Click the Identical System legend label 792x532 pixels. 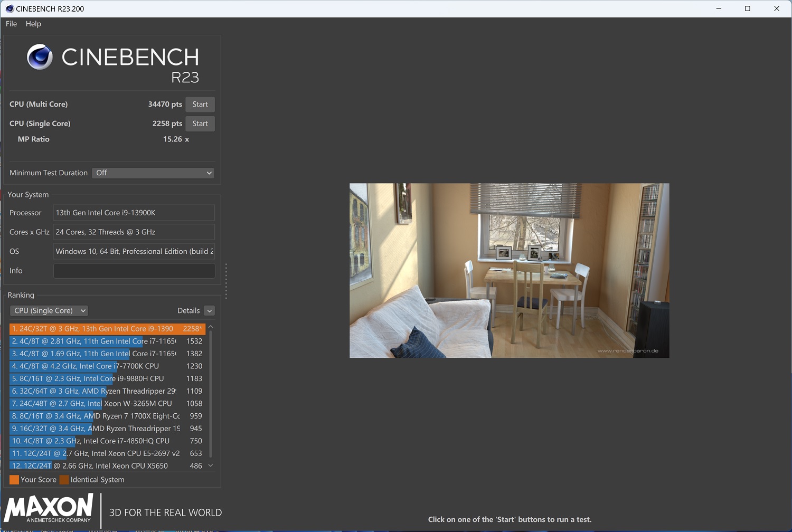click(x=98, y=480)
